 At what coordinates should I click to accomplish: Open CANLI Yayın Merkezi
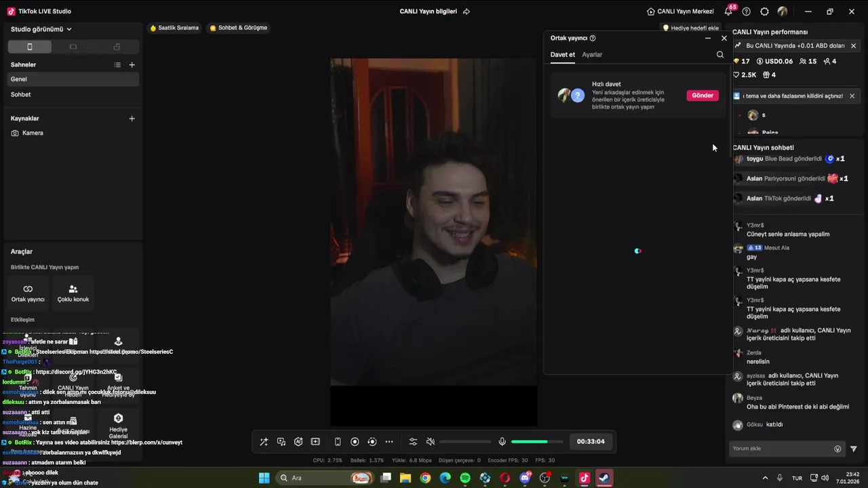pyautogui.click(x=680, y=12)
